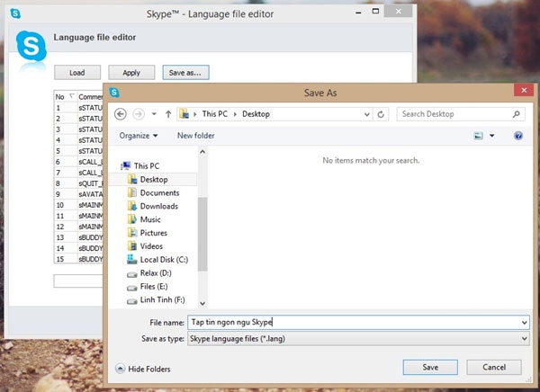The height and width of the screenshot is (392, 540).
Task: Expand the Save as type dropdown
Action: coord(524,338)
